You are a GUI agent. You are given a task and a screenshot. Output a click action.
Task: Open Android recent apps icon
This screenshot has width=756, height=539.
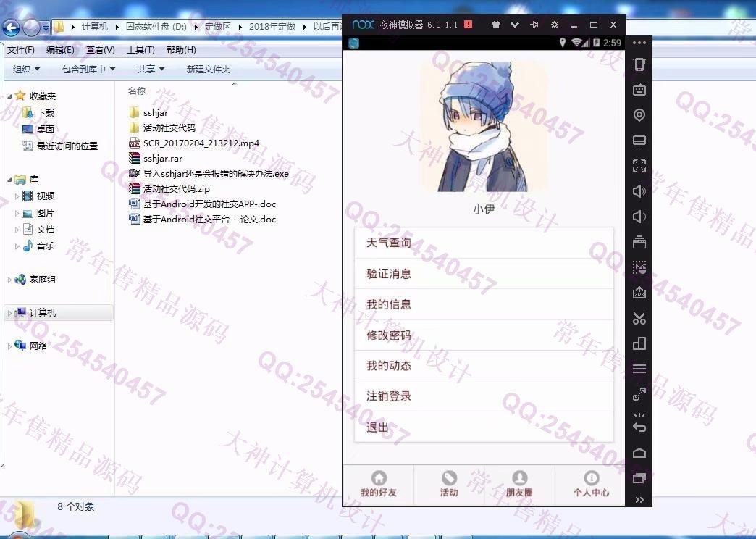tap(639, 478)
